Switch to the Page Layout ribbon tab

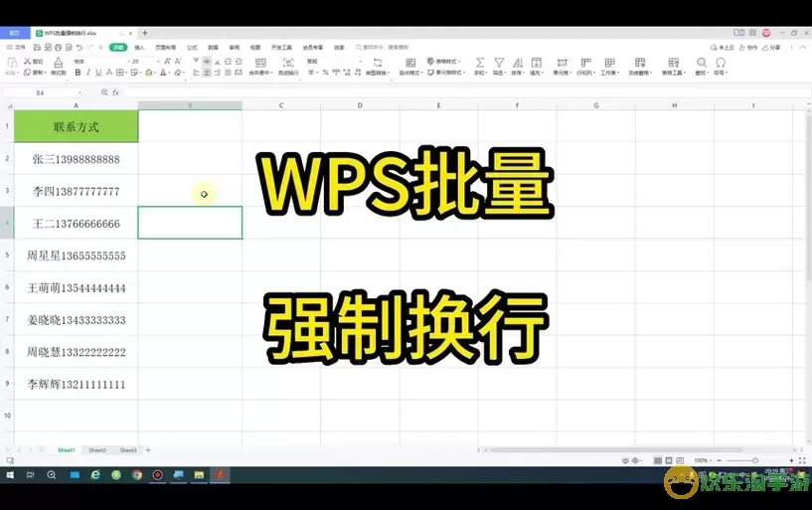(166, 47)
